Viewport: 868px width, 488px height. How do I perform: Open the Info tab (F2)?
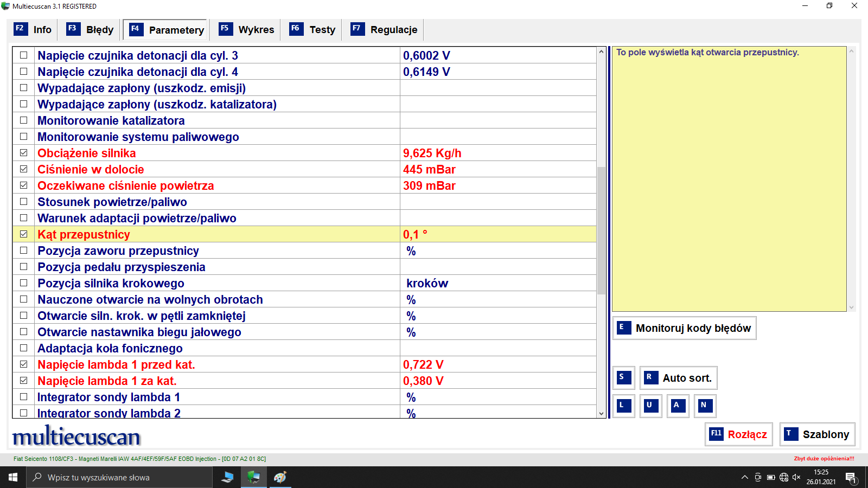[x=33, y=30]
